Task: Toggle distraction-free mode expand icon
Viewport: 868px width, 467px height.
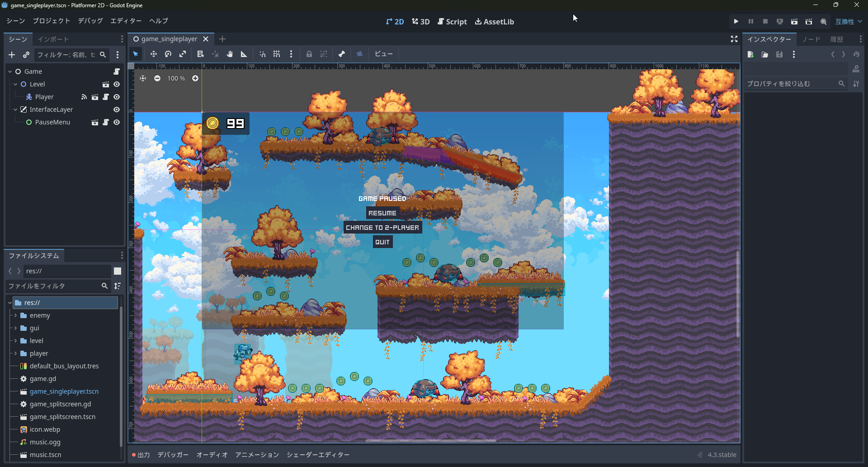Action: 734,39
